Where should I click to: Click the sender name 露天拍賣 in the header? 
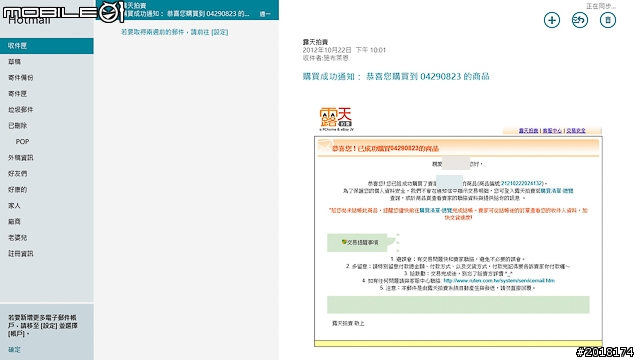pyautogui.click(x=316, y=42)
